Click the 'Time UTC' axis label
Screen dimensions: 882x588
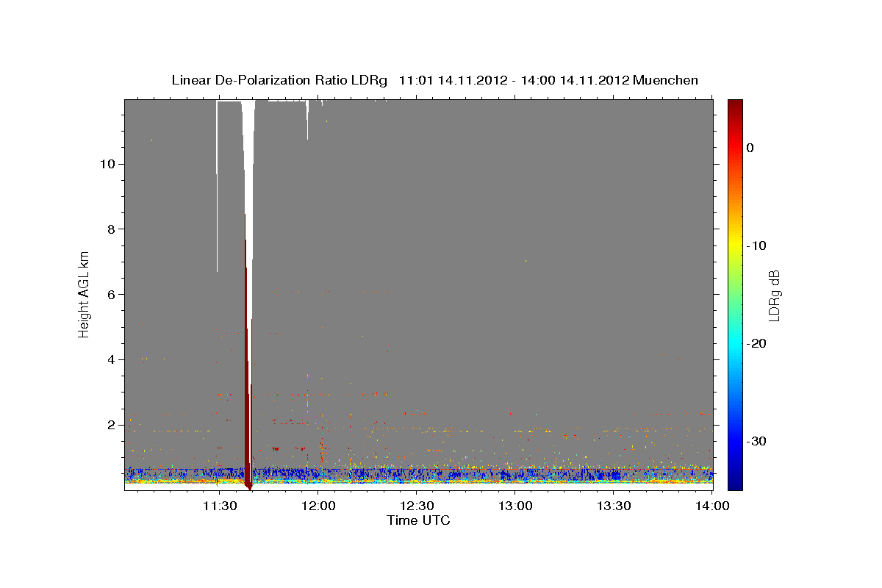coord(418,520)
